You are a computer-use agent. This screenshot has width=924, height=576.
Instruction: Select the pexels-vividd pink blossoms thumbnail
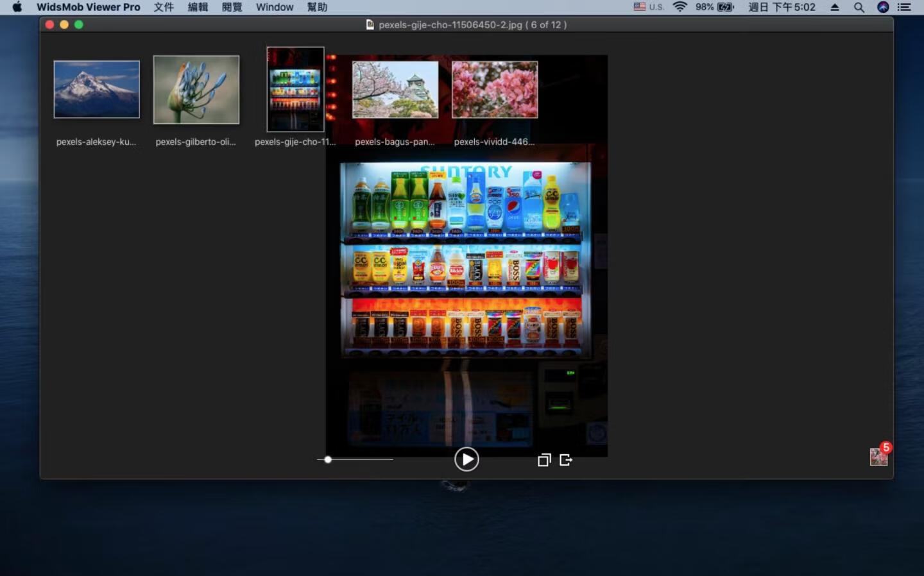(x=495, y=90)
